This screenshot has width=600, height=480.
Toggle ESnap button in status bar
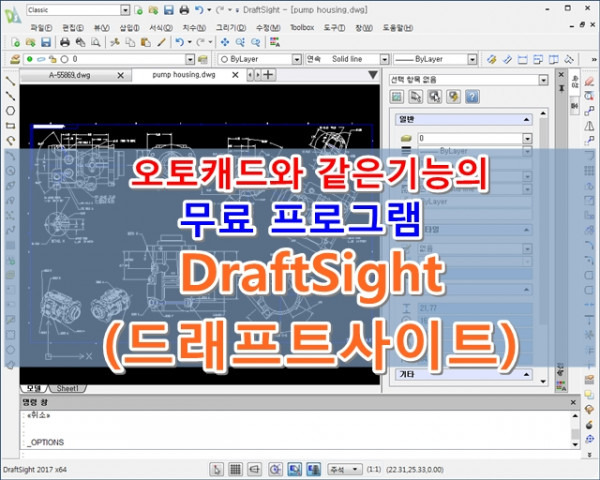(294, 469)
